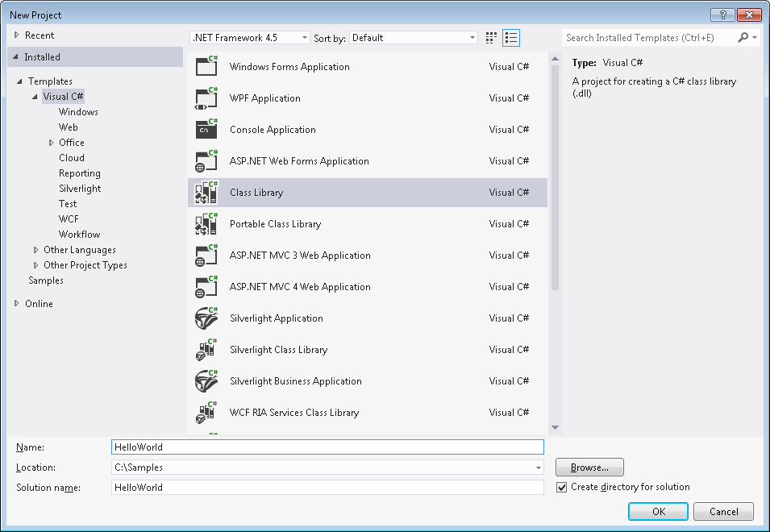The width and height of the screenshot is (770, 532).
Task: Click the Solution name field
Action: click(327, 488)
